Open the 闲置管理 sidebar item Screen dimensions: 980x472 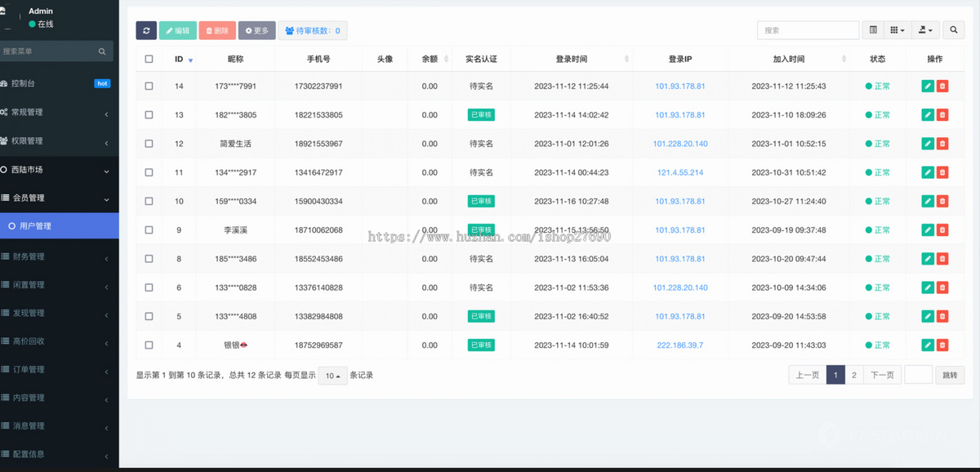pos(59,285)
